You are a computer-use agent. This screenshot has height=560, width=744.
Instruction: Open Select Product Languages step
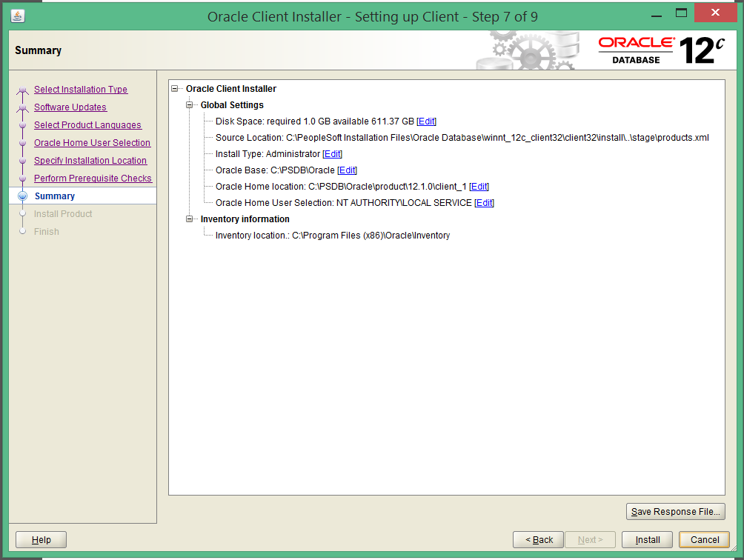[87, 125]
